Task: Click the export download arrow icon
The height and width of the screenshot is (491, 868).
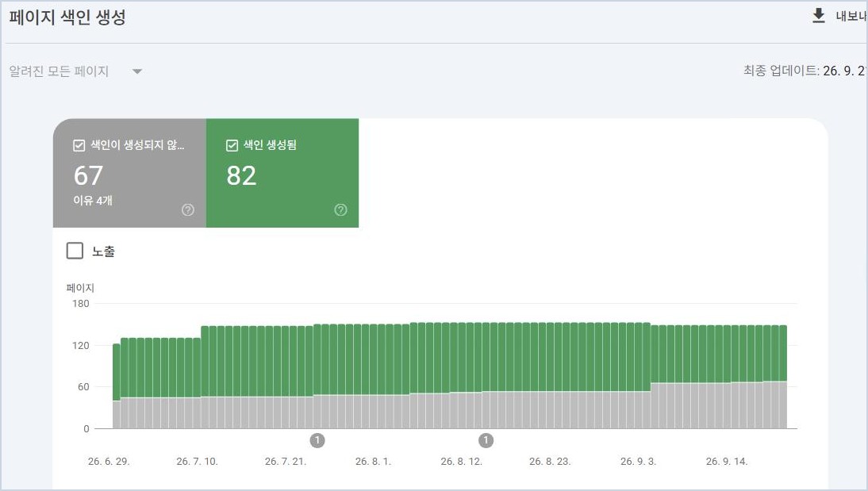Action: pos(818,16)
